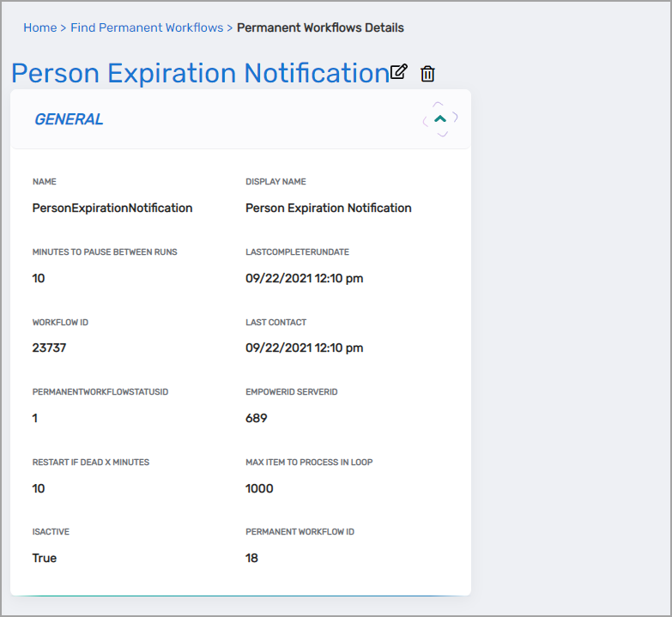The image size is (672, 617).
Task: Collapse the General section with the chevron
Action: [440, 119]
